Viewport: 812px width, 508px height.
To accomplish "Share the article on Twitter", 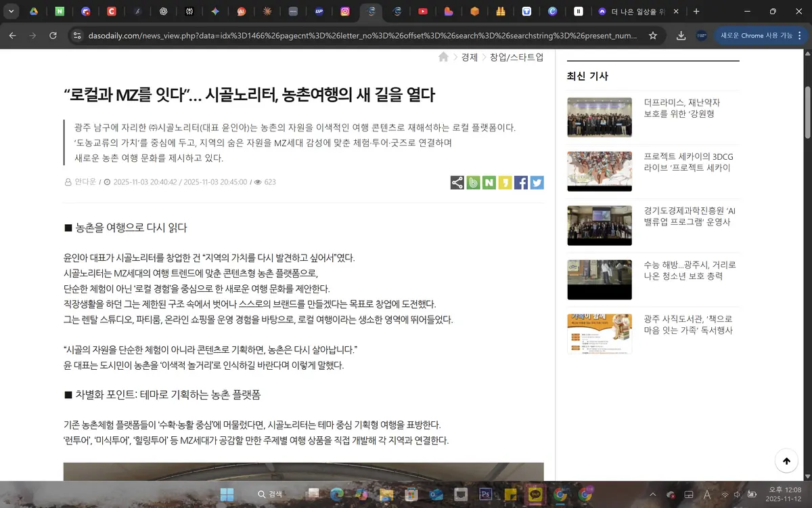I will click(537, 183).
